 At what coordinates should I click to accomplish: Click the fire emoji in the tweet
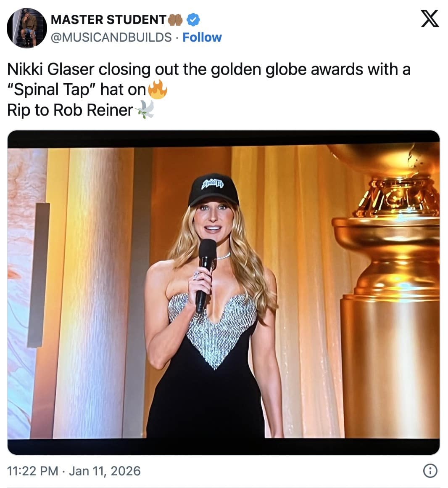(x=158, y=90)
